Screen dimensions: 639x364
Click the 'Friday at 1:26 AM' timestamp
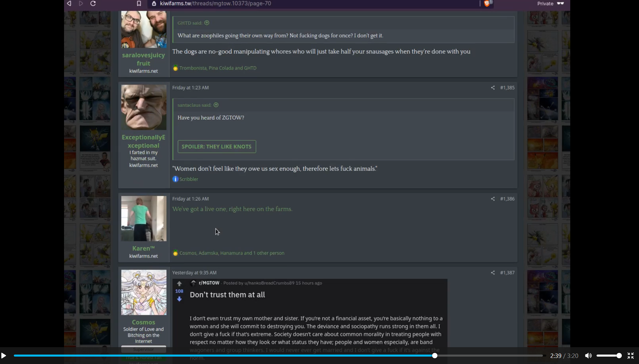point(190,199)
